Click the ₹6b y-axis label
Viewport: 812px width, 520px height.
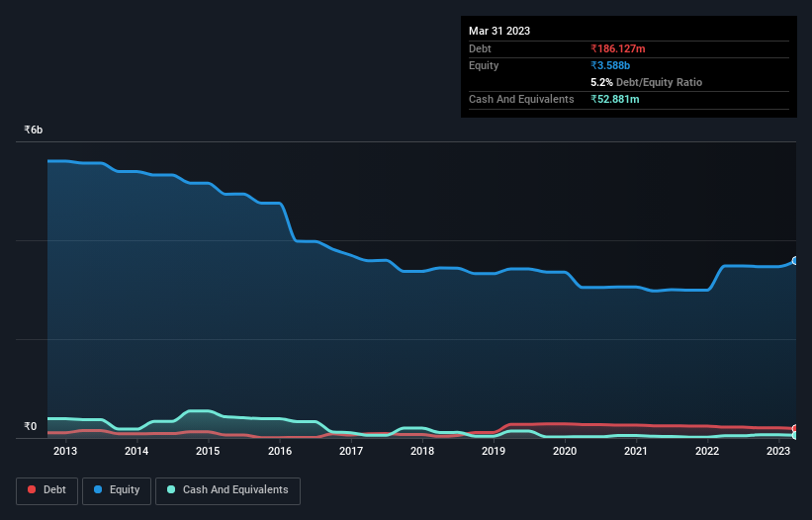34,130
